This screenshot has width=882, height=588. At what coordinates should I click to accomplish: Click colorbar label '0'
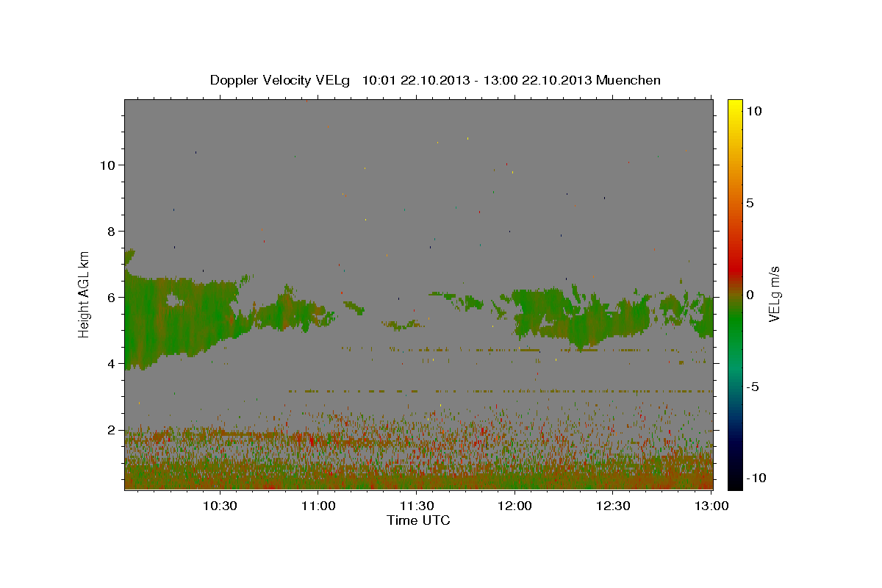(x=750, y=295)
